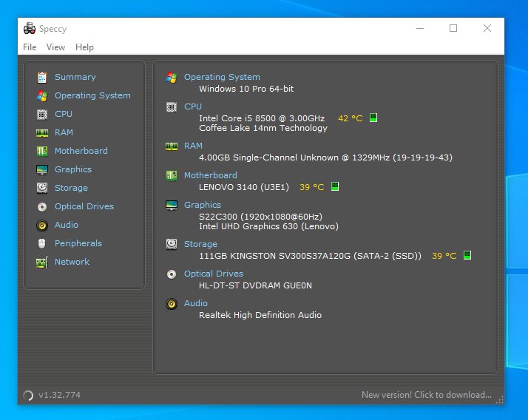Click the RAM stick icon in sidebar
The width and height of the screenshot is (528, 420).
[42, 133]
